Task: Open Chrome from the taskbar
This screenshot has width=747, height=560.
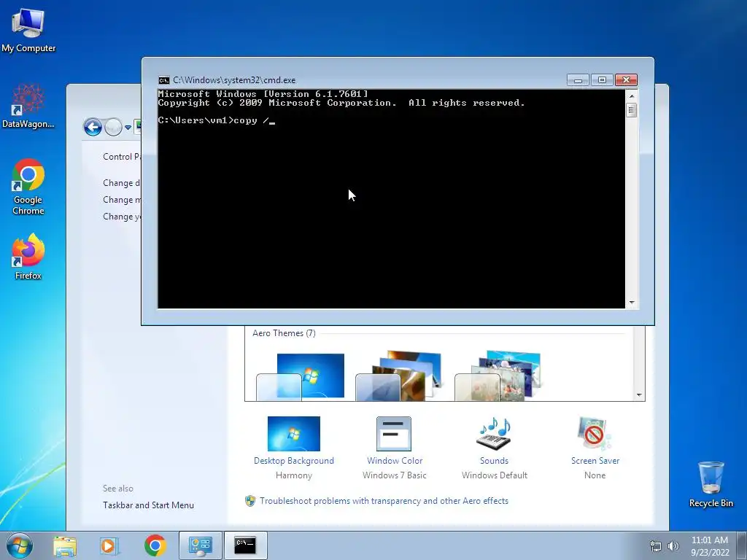Action: [x=155, y=545]
